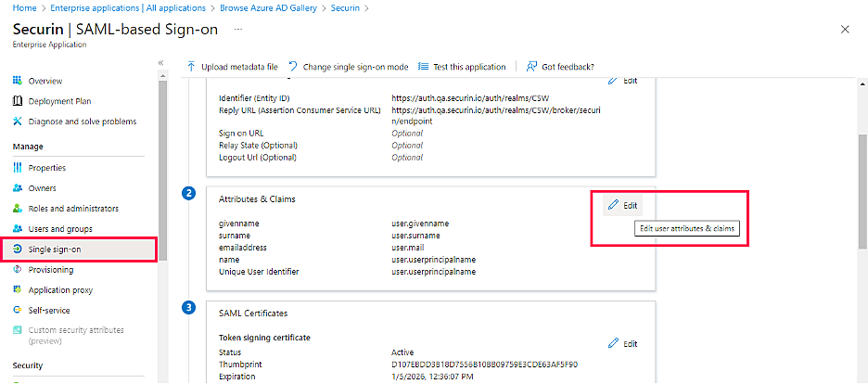Click the Diagnose and solve problems wrench icon
868x384 pixels.
(18, 122)
